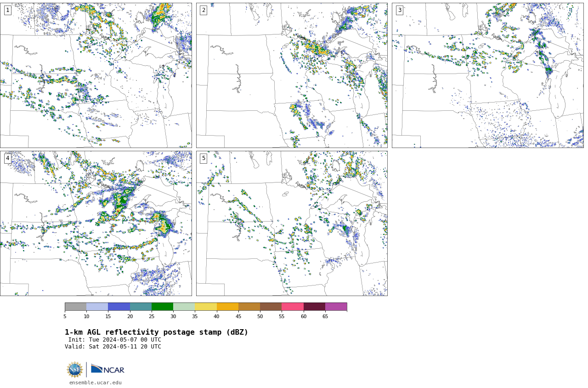Click the 'Valid: Sat 2024-05-11 20 UTC' text
The height and width of the screenshot is (388, 588).
113,347
